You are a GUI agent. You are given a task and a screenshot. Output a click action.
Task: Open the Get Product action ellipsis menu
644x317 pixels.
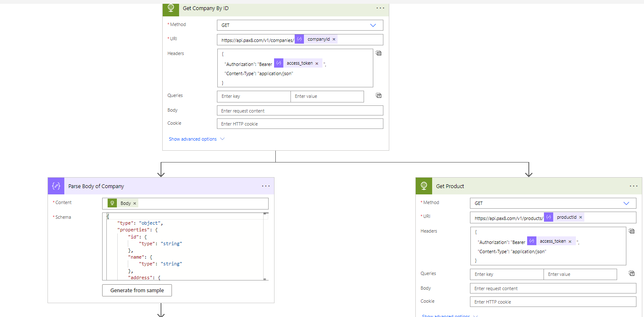point(633,186)
